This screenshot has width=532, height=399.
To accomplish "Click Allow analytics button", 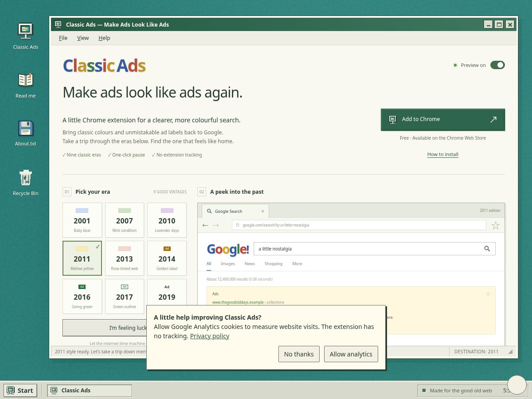I will [x=351, y=354].
